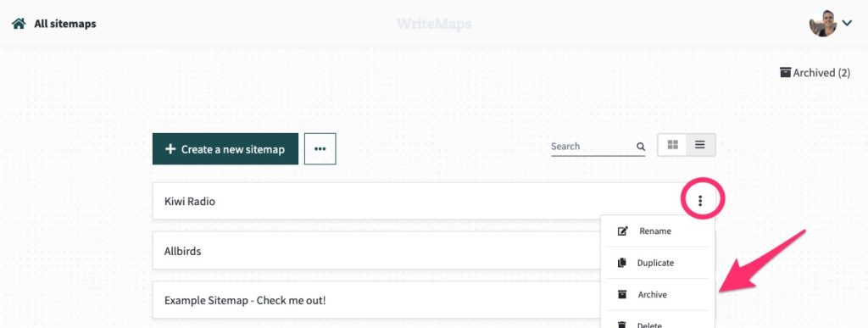Click into the Search field
Image resolution: width=868 pixels, height=328 pixels.
pos(593,147)
